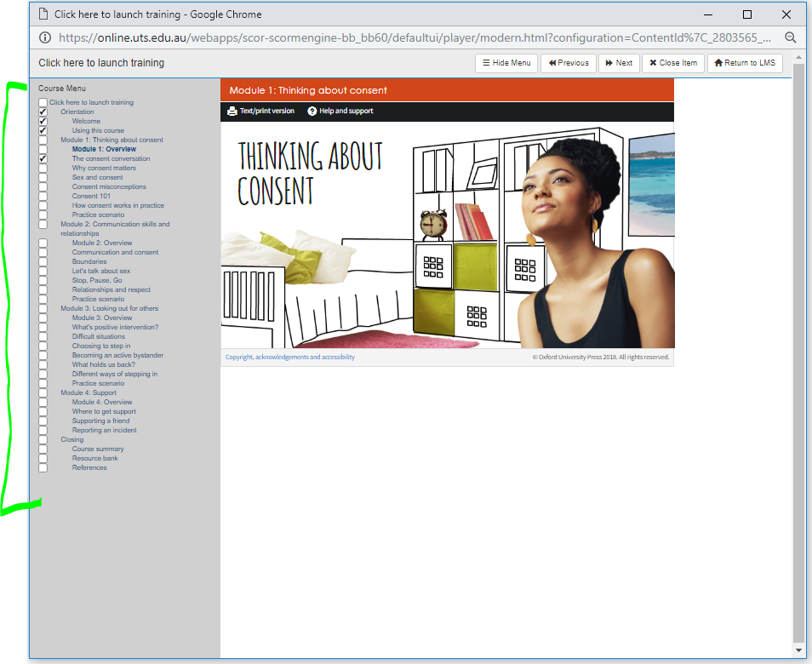
Task: Open Module 3: Looking out for others
Action: (x=109, y=308)
